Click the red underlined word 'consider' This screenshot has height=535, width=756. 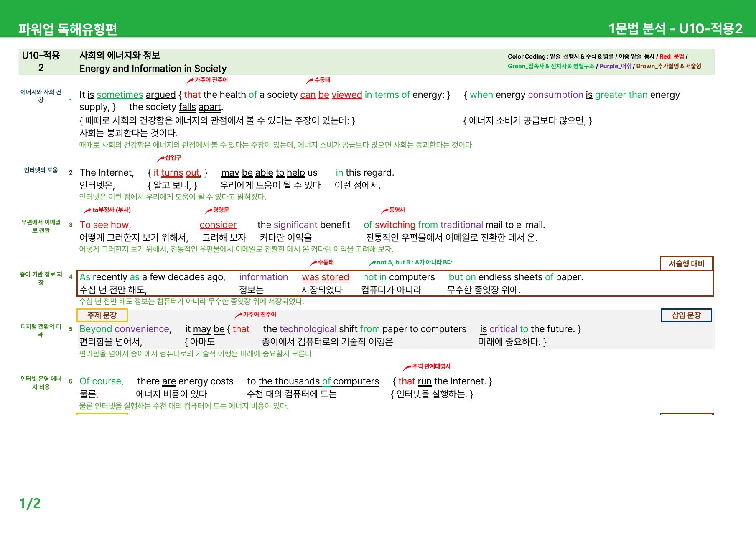218,225
